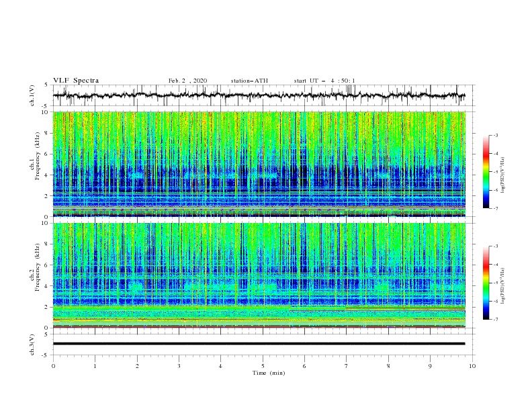Select the date text "Feb. 2 , 2020"
The height and width of the screenshot is (411, 532).
187,81
